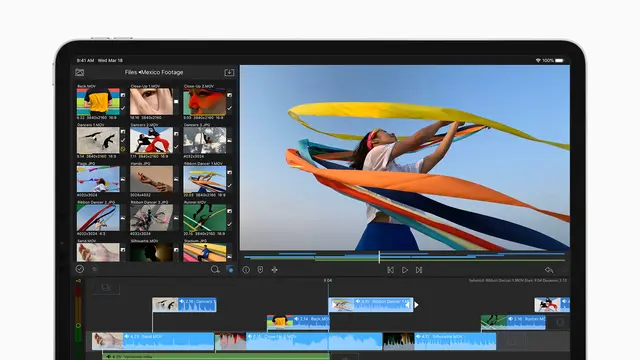
Task: Tap the audio level meter
Action: 78,322
